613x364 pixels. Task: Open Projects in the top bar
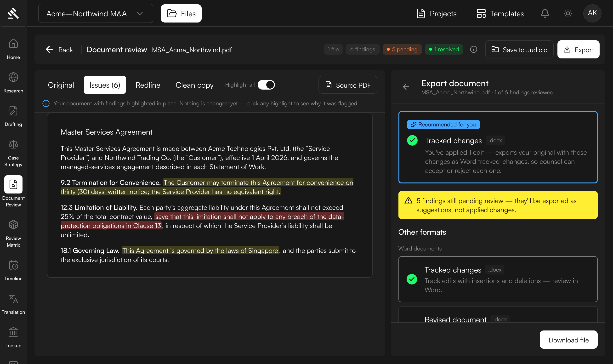[x=437, y=13]
